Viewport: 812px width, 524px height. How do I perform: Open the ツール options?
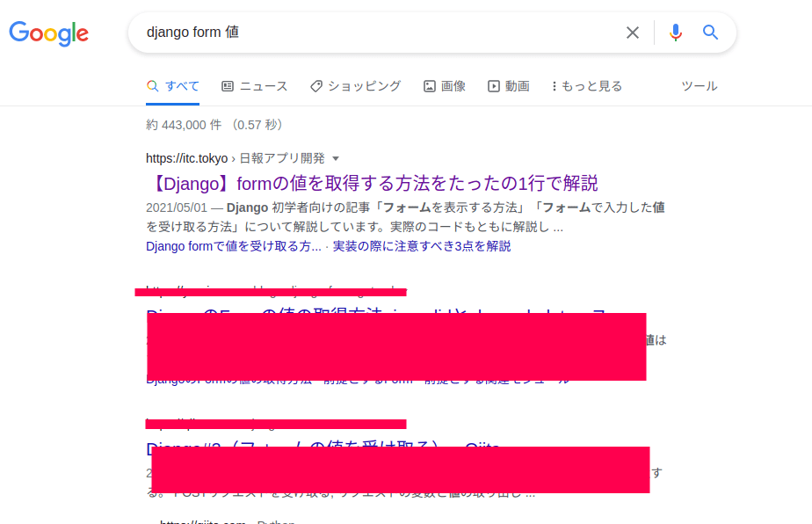tap(700, 86)
